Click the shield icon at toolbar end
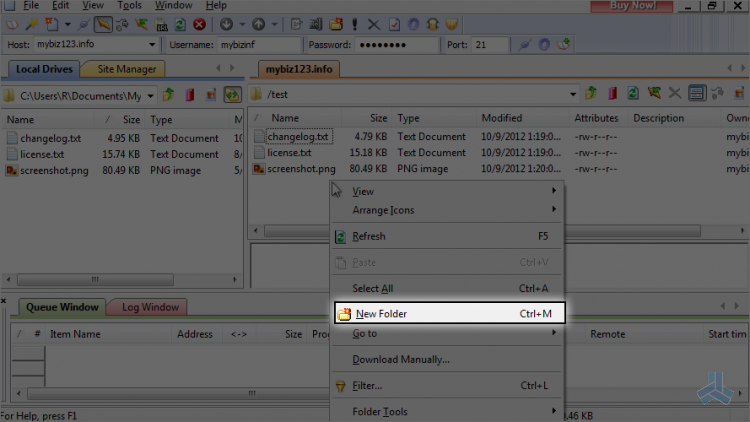 pyautogui.click(x=452, y=24)
